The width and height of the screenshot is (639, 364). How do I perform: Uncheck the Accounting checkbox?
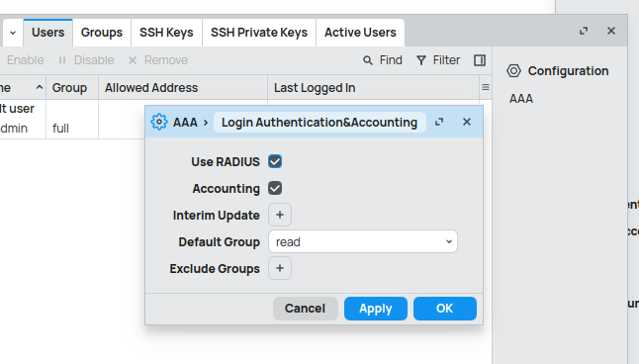point(275,188)
